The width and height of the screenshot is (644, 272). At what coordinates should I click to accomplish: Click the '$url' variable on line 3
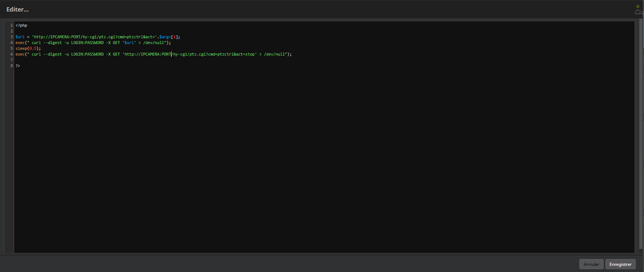pyautogui.click(x=20, y=37)
